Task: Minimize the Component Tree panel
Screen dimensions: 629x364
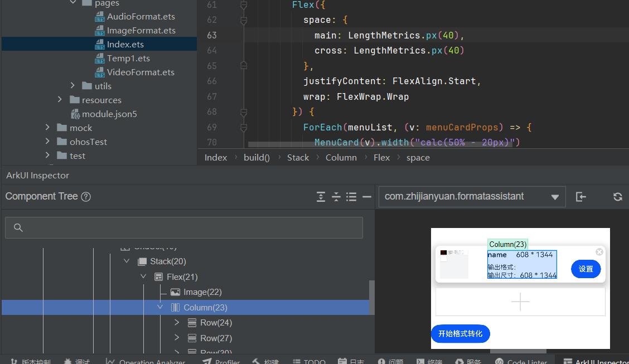Action: [x=366, y=197]
